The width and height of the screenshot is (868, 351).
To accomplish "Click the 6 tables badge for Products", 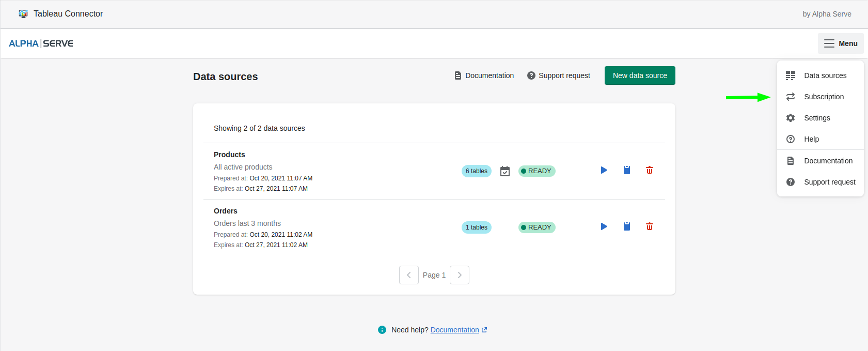I will [x=476, y=171].
